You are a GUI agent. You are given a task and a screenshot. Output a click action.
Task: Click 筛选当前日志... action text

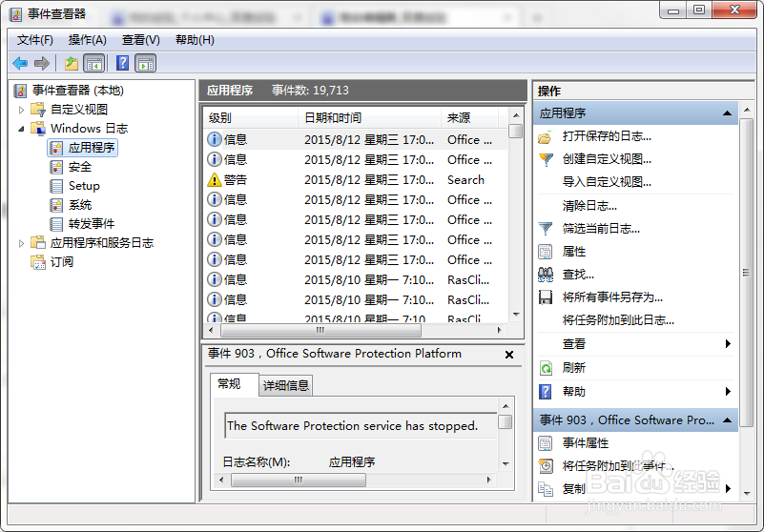click(x=601, y=229)
